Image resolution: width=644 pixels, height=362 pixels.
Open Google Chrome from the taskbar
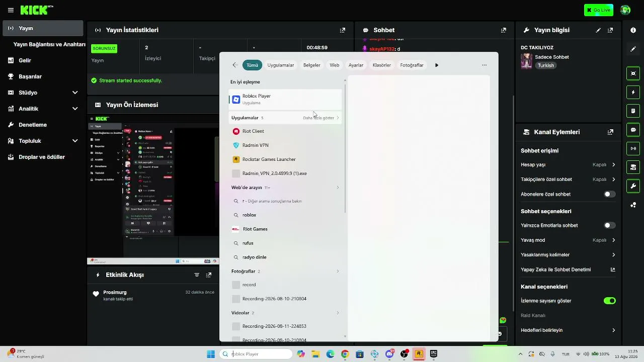pos(345,354)
